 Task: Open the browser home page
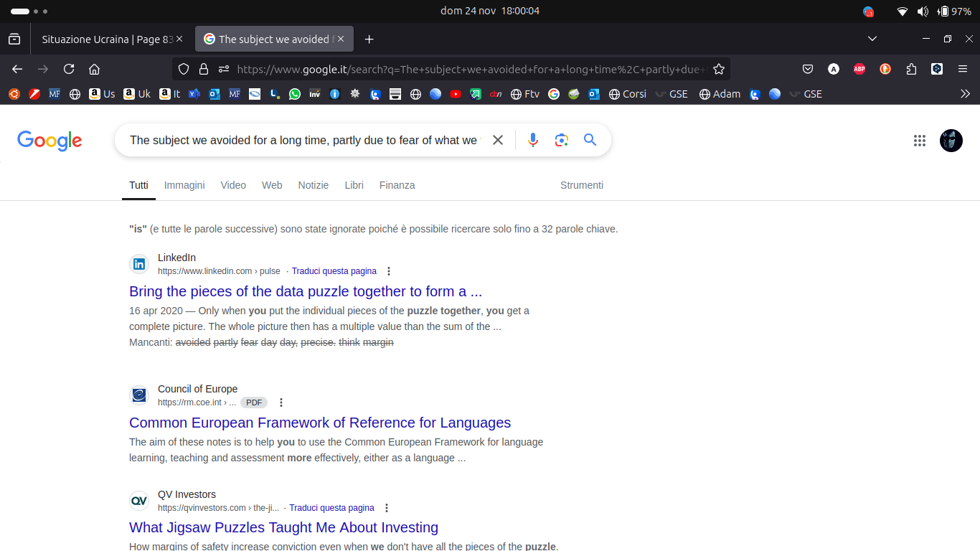[94, 69]
